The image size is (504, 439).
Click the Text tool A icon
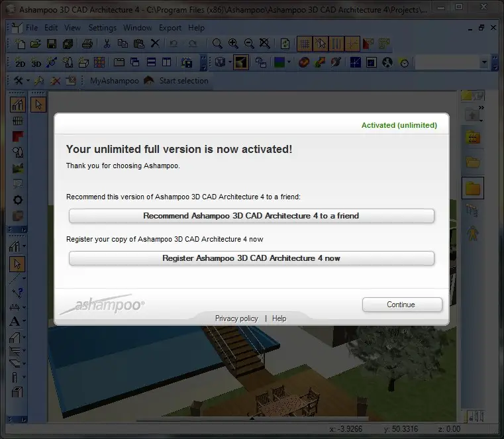15,321
